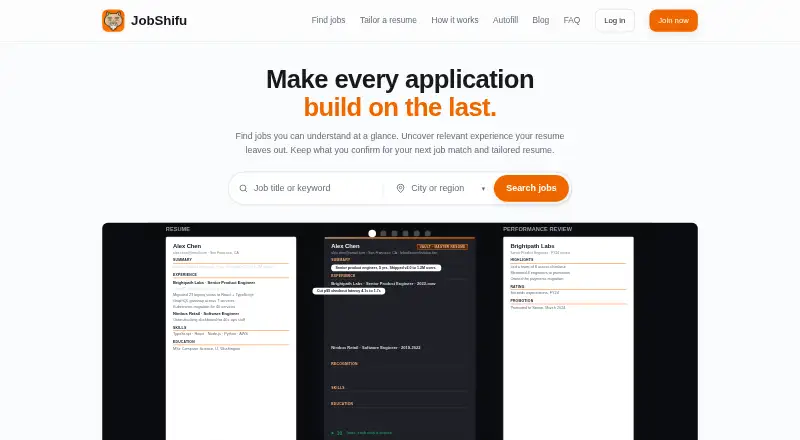Click the 'Senior product engineer' summary chip
This screenshot has height=440, width=800.
coord(386,267)
